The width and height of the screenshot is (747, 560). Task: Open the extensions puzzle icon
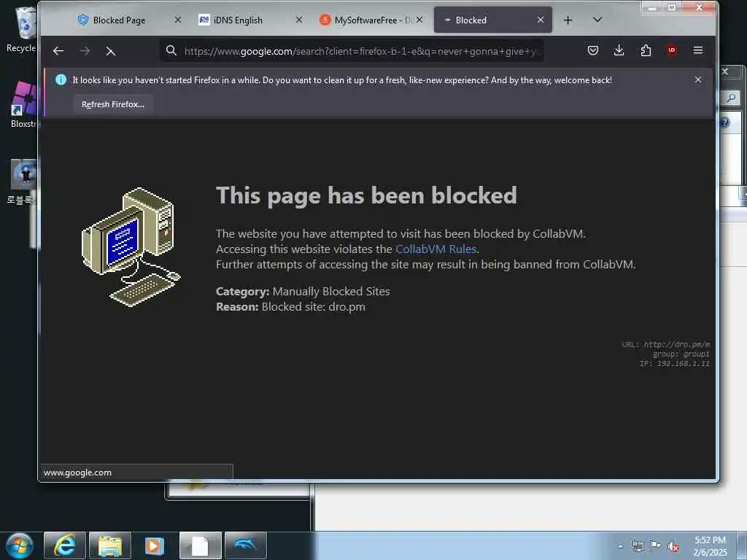tap(646, 50)
